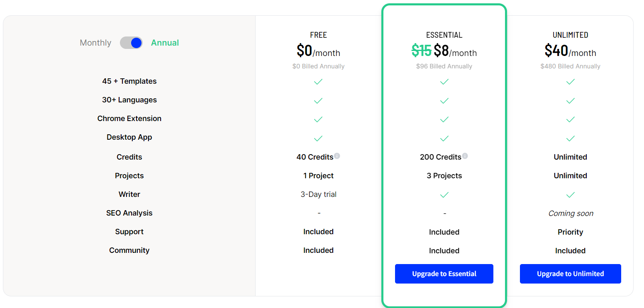Select the 3-Day trial text in Free column
Image resolution: width=644 pixels, height=308 pixels.
pos(318,194)
